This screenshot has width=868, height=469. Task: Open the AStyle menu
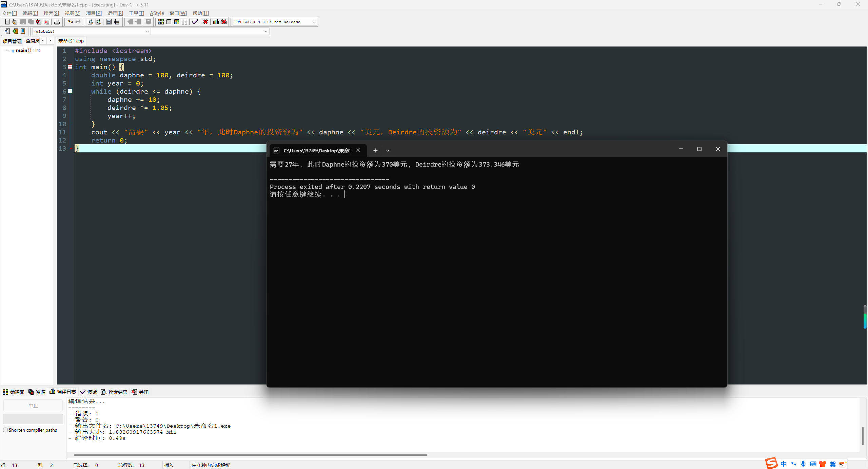pyautogui.click(x=157, y=13)
